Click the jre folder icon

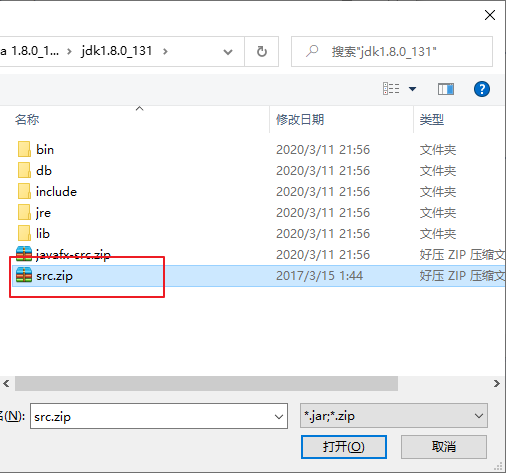24,212
